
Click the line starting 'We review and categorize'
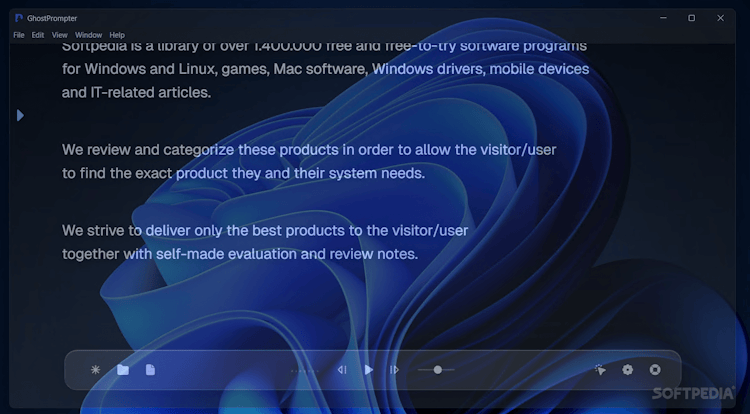[309, 150]
